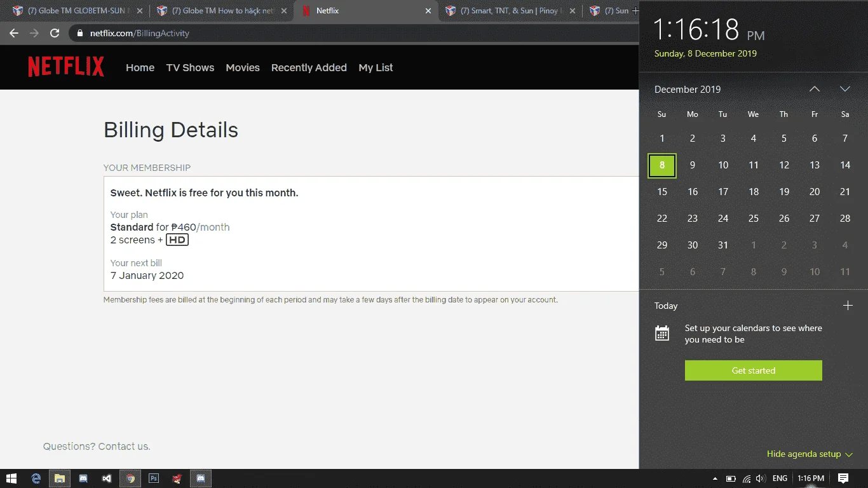Click the Netflix logo in the header
868x488 pixels.
(x=66, y=67)
